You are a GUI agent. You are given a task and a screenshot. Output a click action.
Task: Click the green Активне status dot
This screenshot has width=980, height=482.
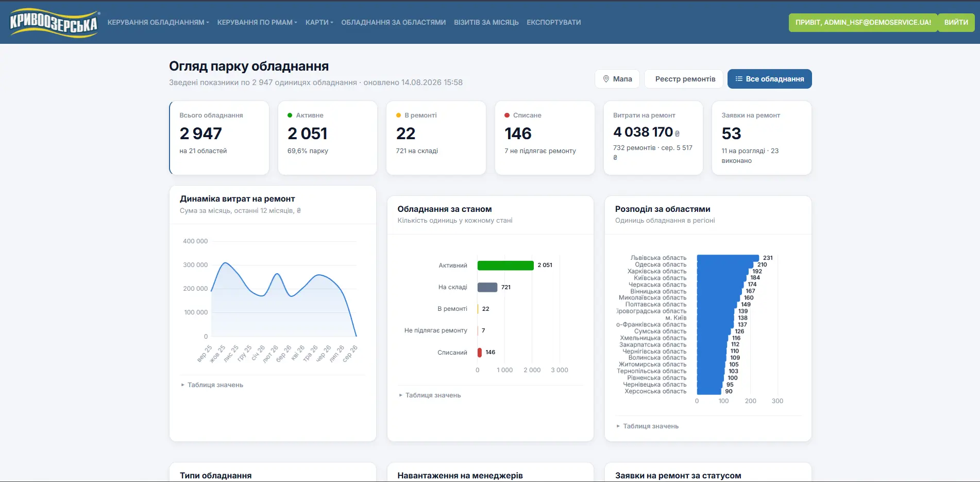coord(290,115)
